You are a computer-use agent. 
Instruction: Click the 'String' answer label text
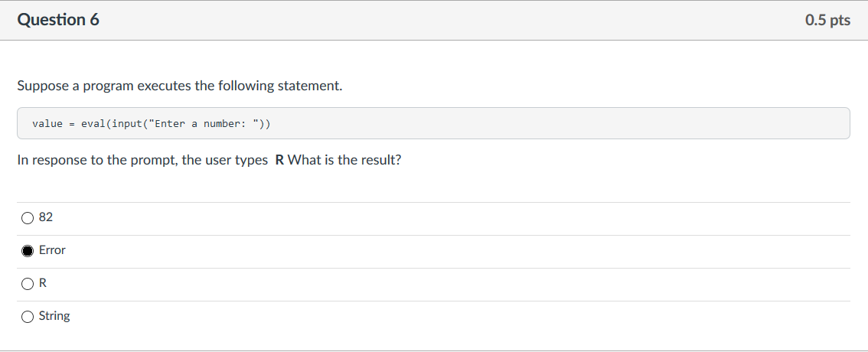click(x=54, y=316)
